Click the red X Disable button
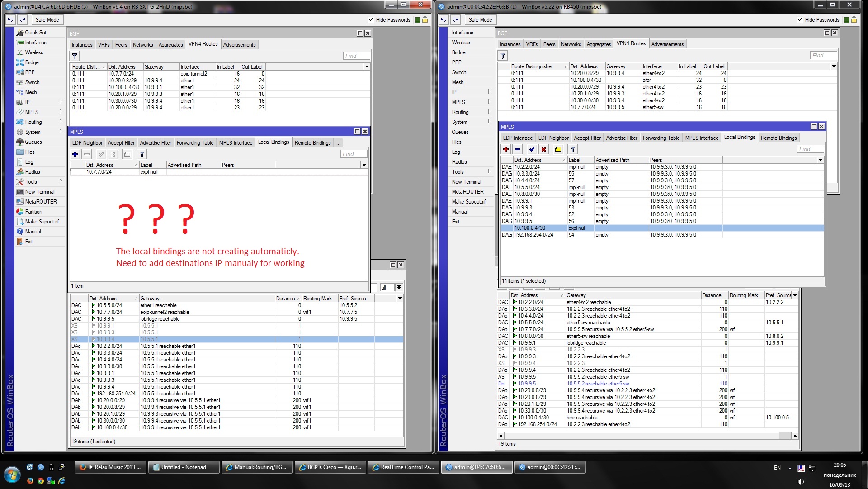 tap(543, 149)
